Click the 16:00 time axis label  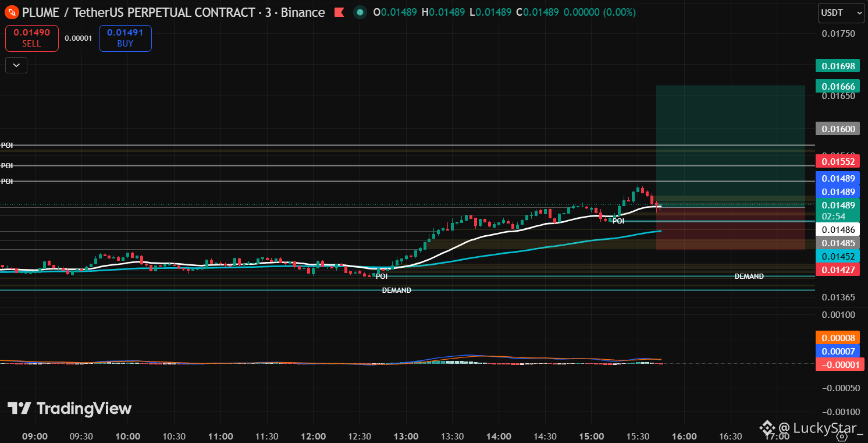tap(684, 437)
